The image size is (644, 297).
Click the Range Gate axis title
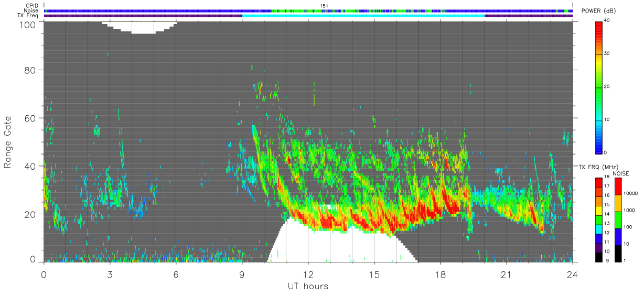click(8, 142)
